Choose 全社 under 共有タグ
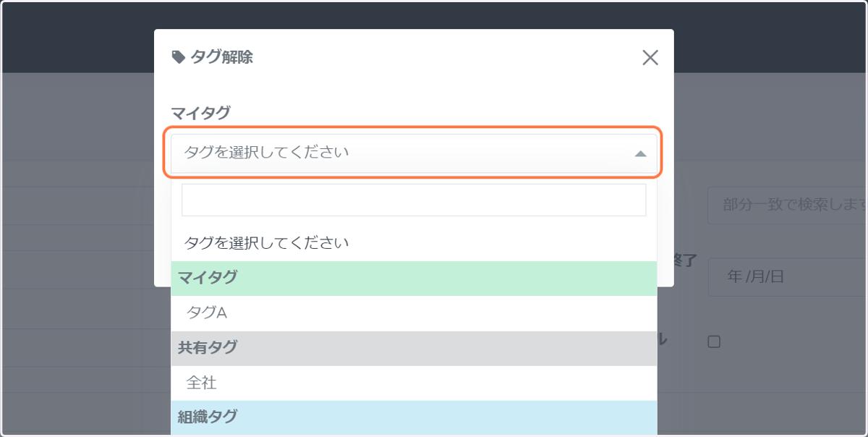Screen dimensions: 868x437 pyautogui.click(x=414, y=383)
